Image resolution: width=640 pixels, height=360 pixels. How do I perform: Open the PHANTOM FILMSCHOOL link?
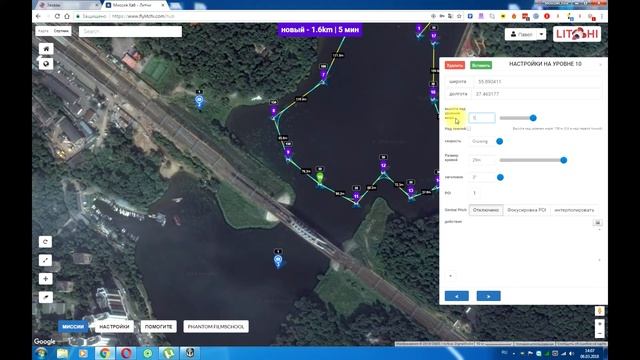click(216, 327)
